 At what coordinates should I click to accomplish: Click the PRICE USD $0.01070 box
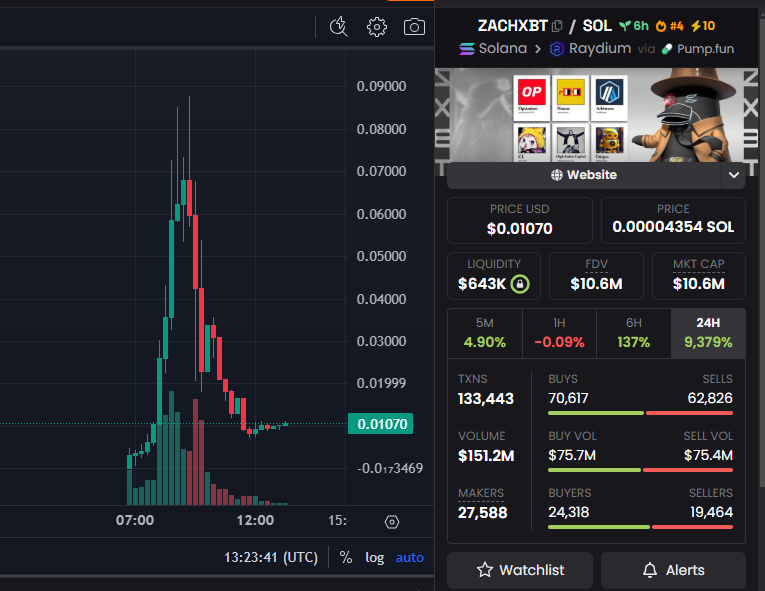pyautogui.click(x=520, y=221)
